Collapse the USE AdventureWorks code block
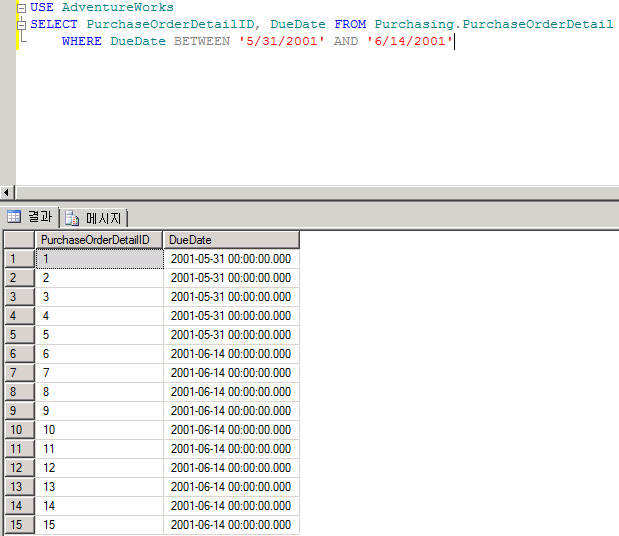 tap(22, 8)
